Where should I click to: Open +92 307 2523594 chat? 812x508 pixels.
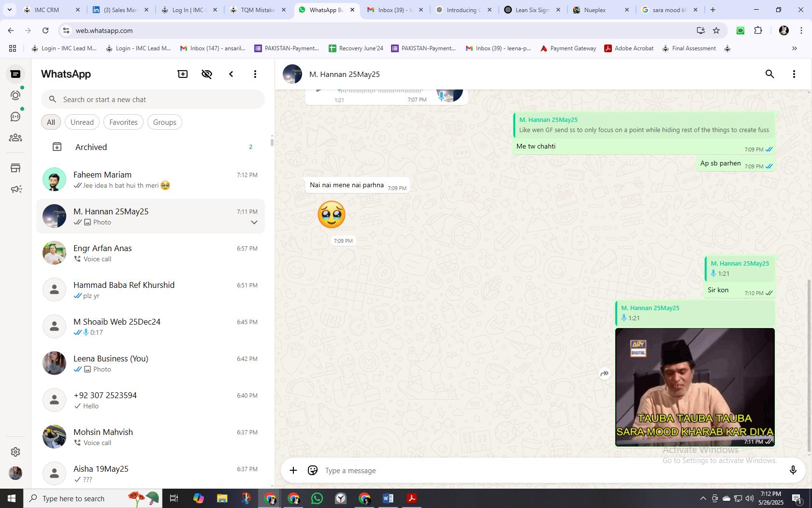(150, 400)
